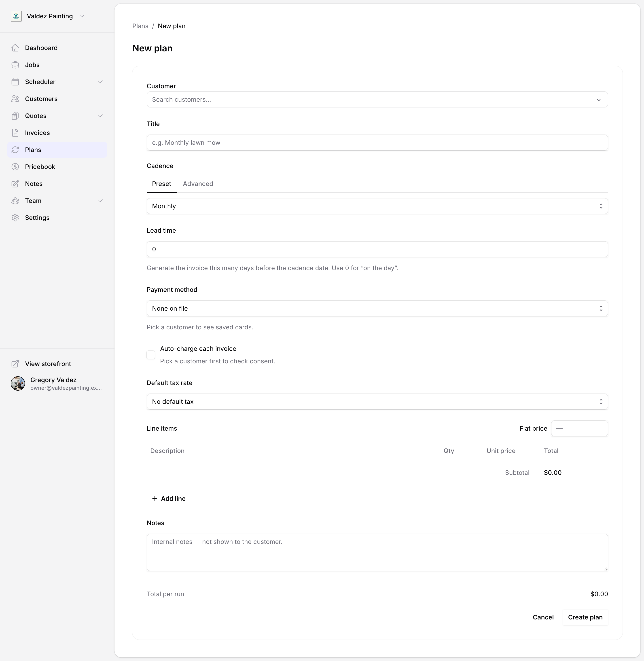The width and height of the screenshot is (644, 661).
Task: Navigate to Invoices
Action: [57, 133]
